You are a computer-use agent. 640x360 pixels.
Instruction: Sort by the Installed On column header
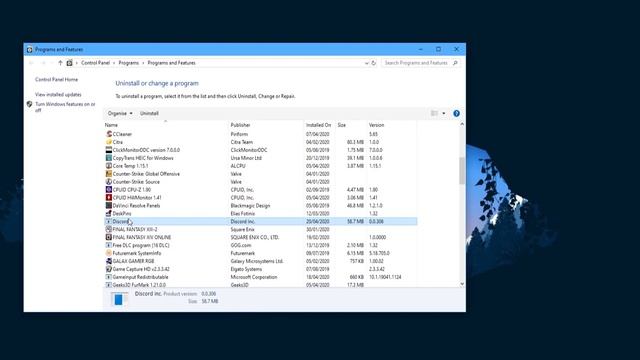pyautogui.click(x=318, y=125)
